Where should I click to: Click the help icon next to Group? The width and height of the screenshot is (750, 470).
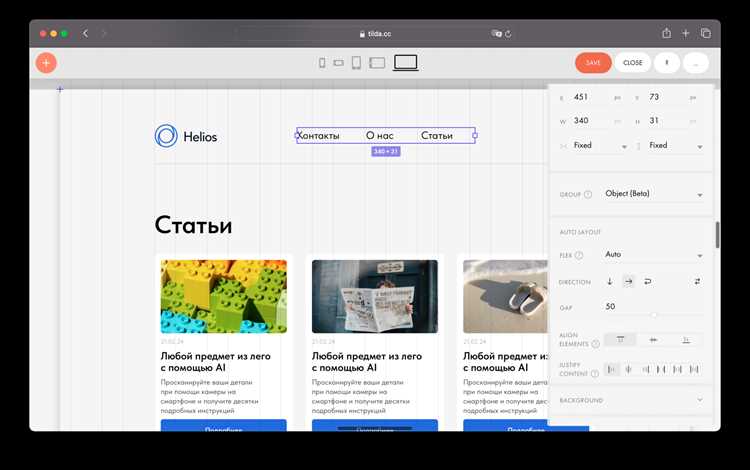point(588,194)
